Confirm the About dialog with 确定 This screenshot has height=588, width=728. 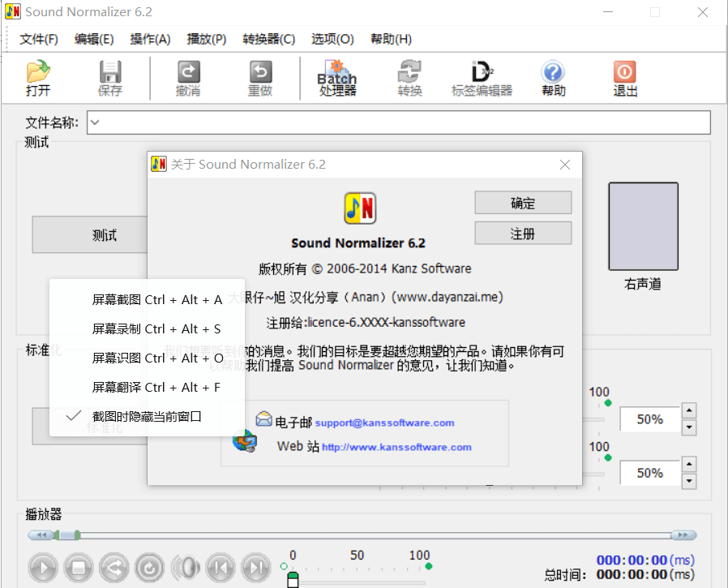tap(522, 202)
